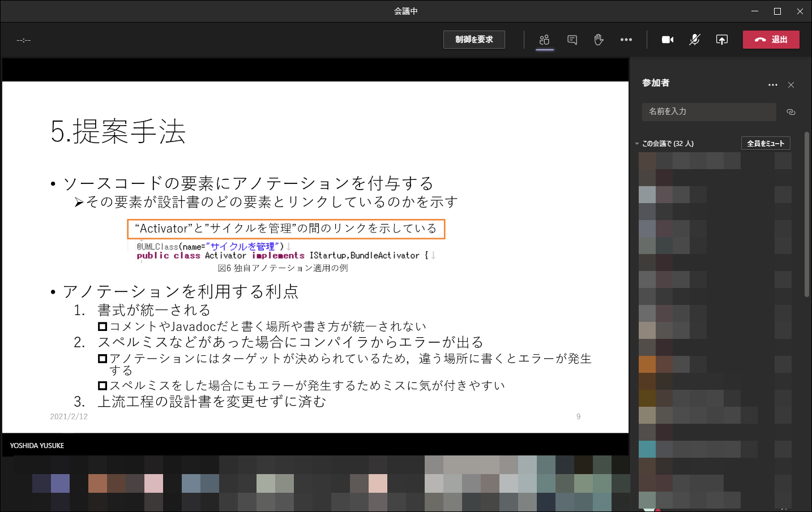Click the 退出 leave button
Image resolution: width=812 pixels, height=512 pixels.
pos(771,40)
